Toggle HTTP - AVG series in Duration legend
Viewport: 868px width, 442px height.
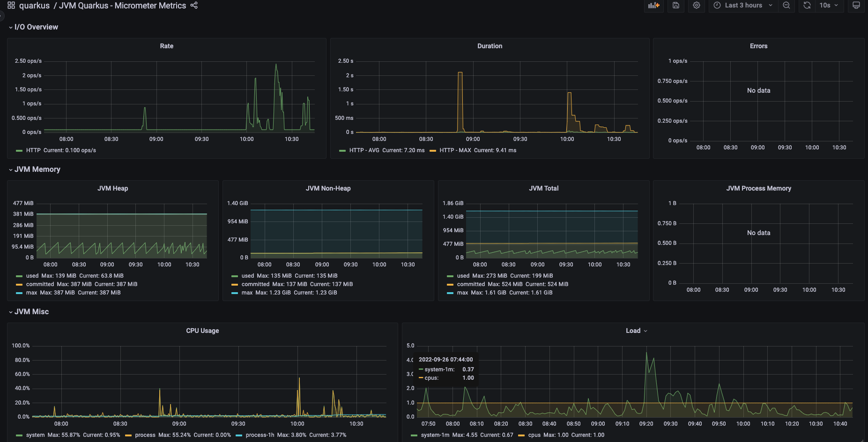tap(364, 150)
